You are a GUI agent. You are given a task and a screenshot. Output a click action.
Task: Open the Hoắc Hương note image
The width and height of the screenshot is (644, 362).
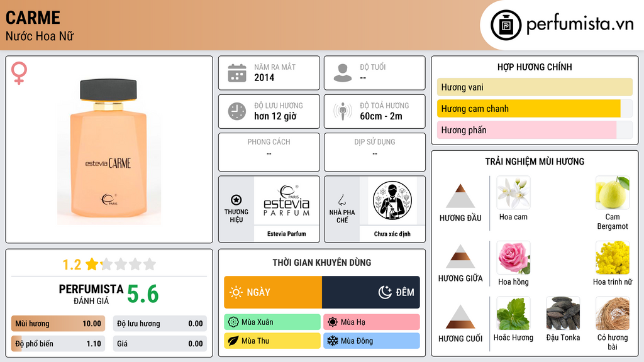[x=513, y=314]
